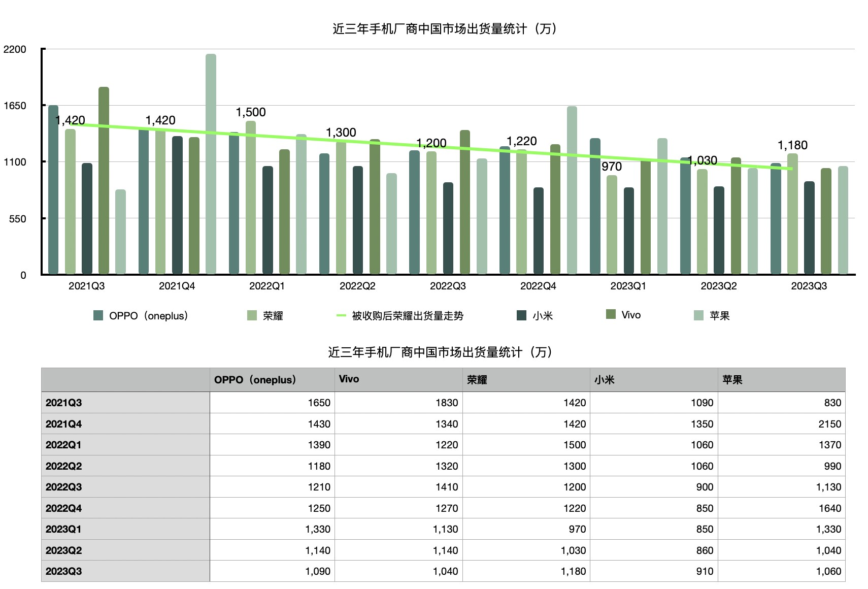
Task: Click the 苹果 legend color swatch
Action: tap(698, 315)
